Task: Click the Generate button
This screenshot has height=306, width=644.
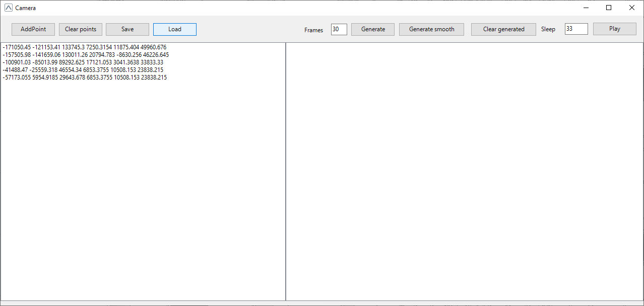Action: 373,29
